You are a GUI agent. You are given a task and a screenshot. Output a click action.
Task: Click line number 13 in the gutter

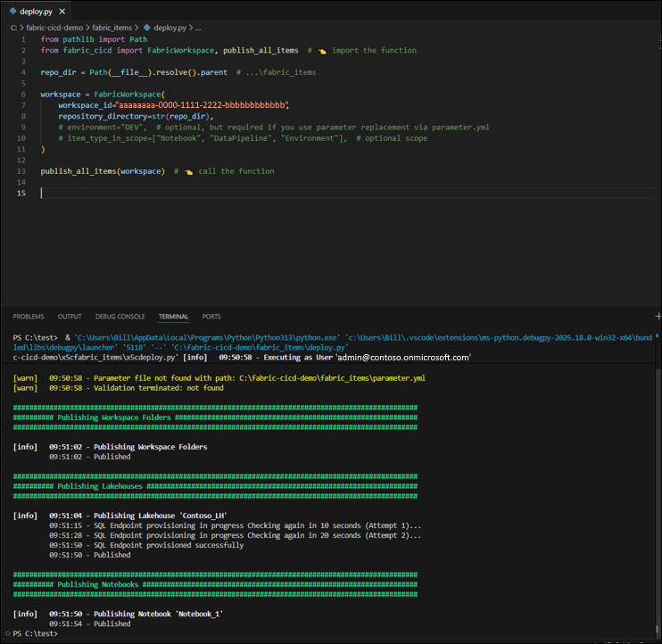(x=21, y=171)
